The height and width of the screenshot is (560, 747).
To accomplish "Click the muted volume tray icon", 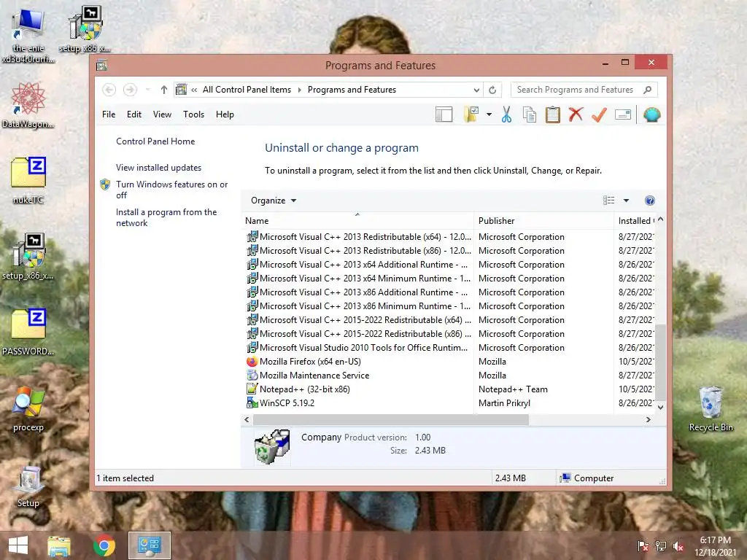I will pyautogui.click(x=678, y=547).
